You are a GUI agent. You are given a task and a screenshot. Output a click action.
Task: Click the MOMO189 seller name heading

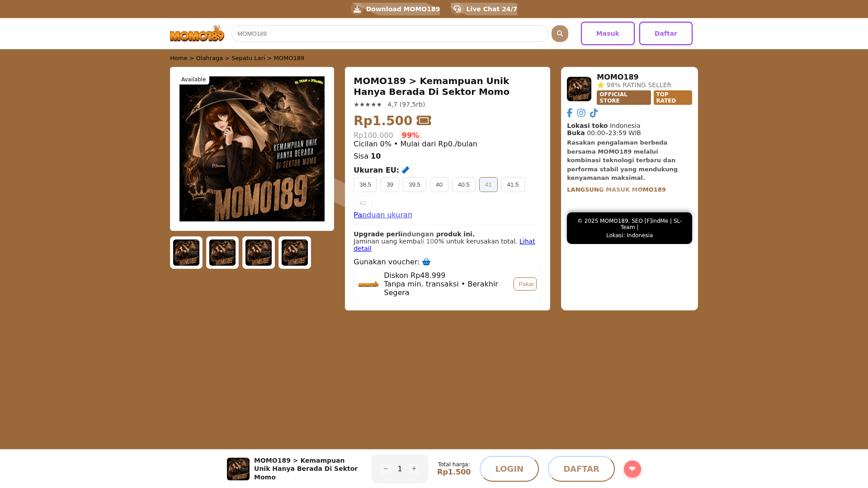pos(618,77)
